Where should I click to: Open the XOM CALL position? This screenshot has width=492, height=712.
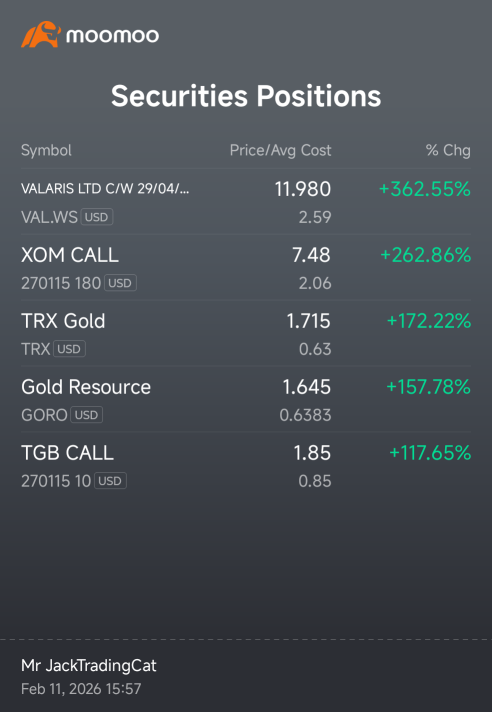pyautogui.click(x=246, y=267)
